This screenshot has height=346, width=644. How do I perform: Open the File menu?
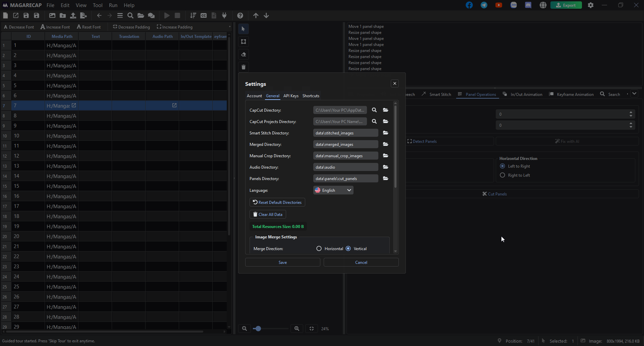[50, 5]
